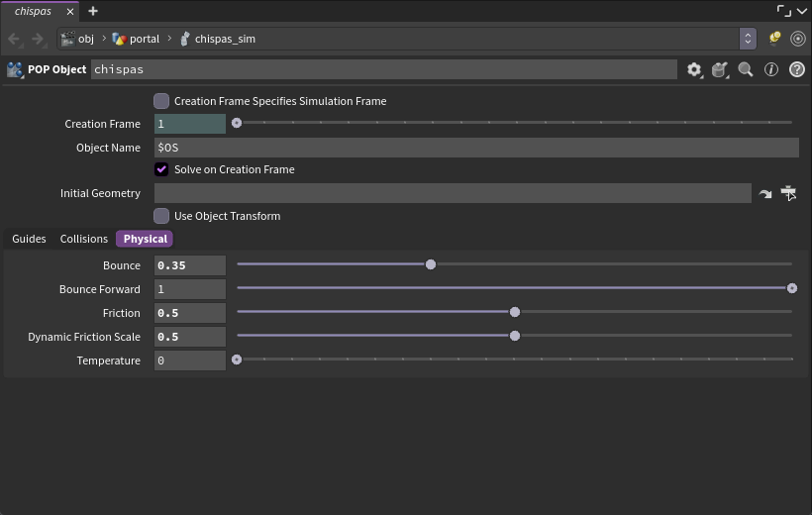This screenshot has height=515, width=812.
Task: Click the Bounce value field
Action: pyautogui.click(x=190, y=265)
